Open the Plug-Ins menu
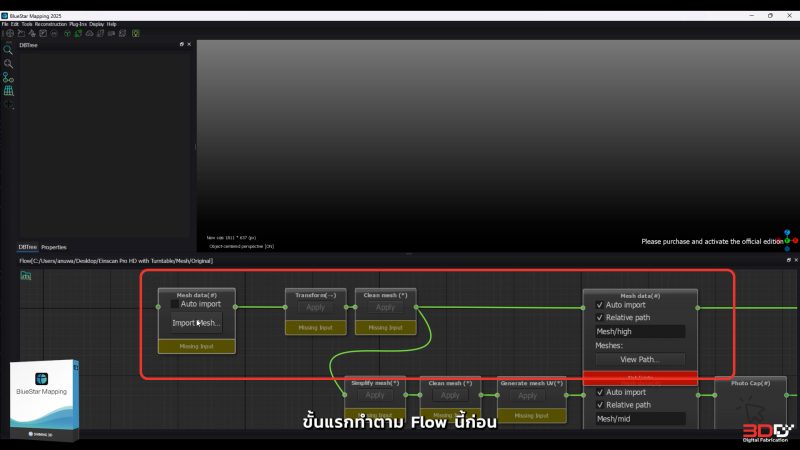800x450 pixels. tap(78, 24)
